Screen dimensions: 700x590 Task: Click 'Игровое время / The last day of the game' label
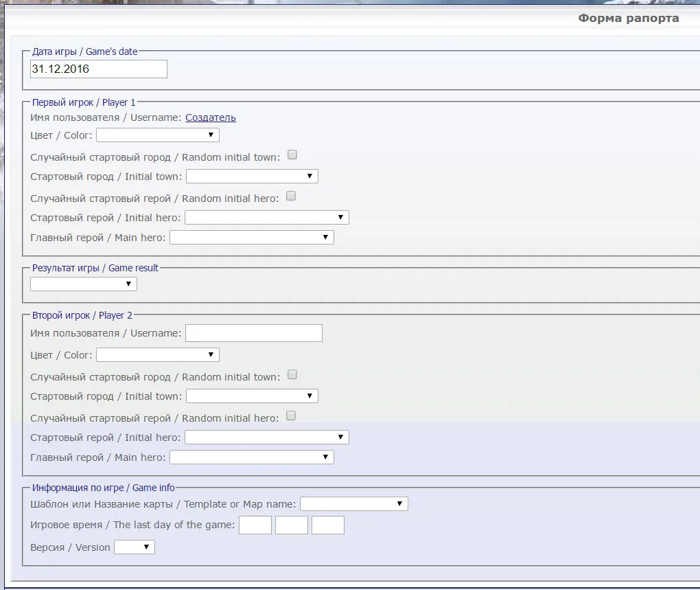coord(132,525)
